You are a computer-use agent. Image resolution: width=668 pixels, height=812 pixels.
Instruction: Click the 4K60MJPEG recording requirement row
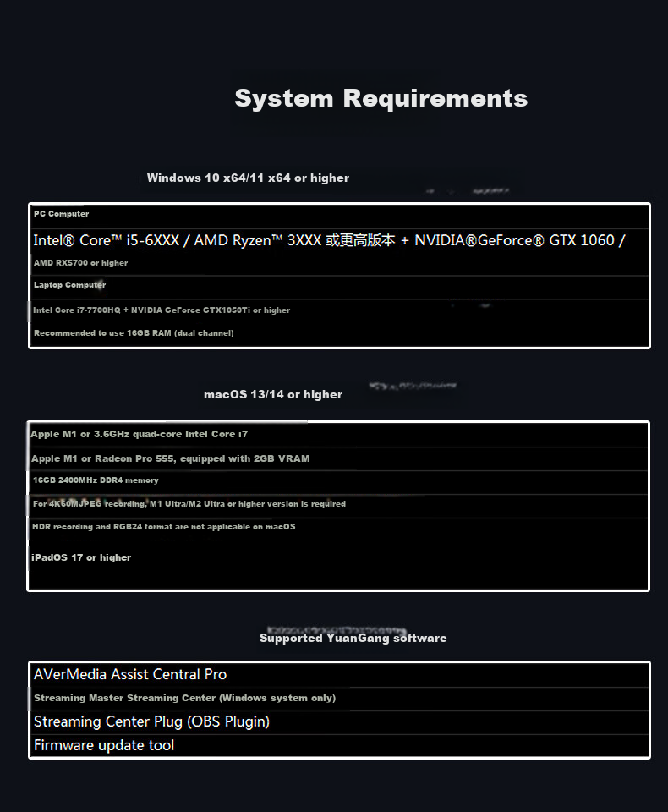pyautogui.click(x=189, y=504)
